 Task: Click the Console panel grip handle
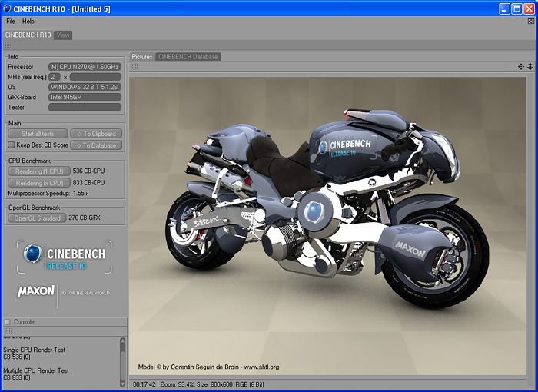(8, 331)
